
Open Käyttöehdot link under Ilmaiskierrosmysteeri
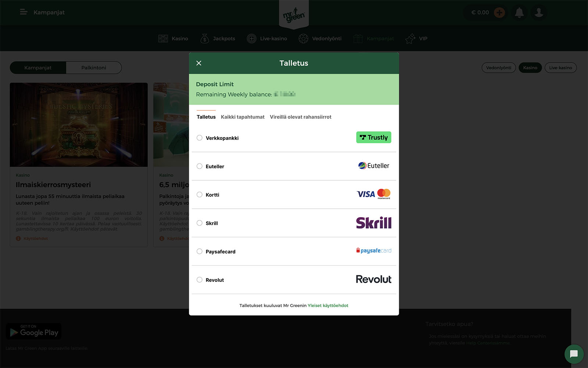36,238
